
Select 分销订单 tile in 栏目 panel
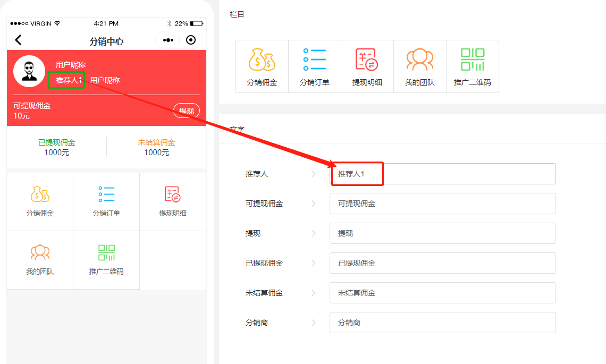click(x=315, y=60)
